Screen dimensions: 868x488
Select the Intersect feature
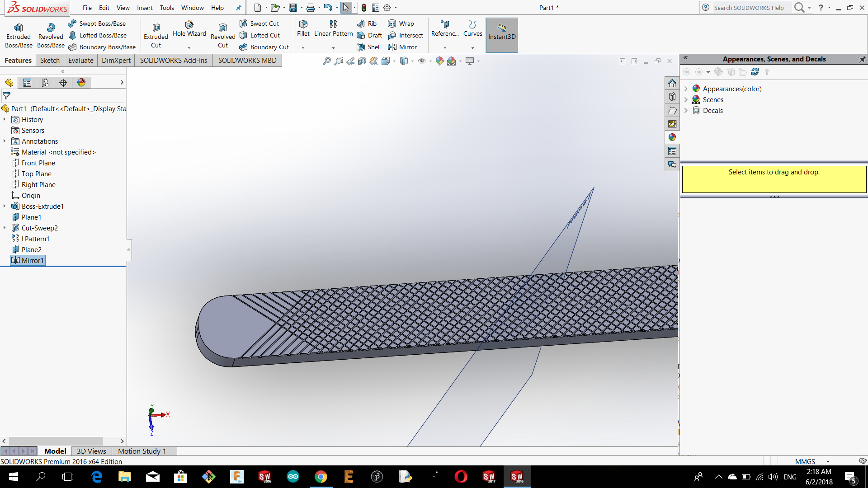(x=406, y=35)
